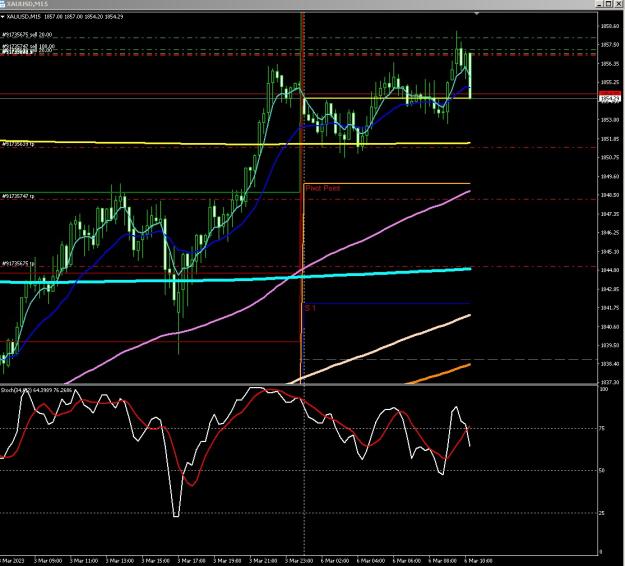Click the 'Pivot Point' label on chart

coord(323,188)
